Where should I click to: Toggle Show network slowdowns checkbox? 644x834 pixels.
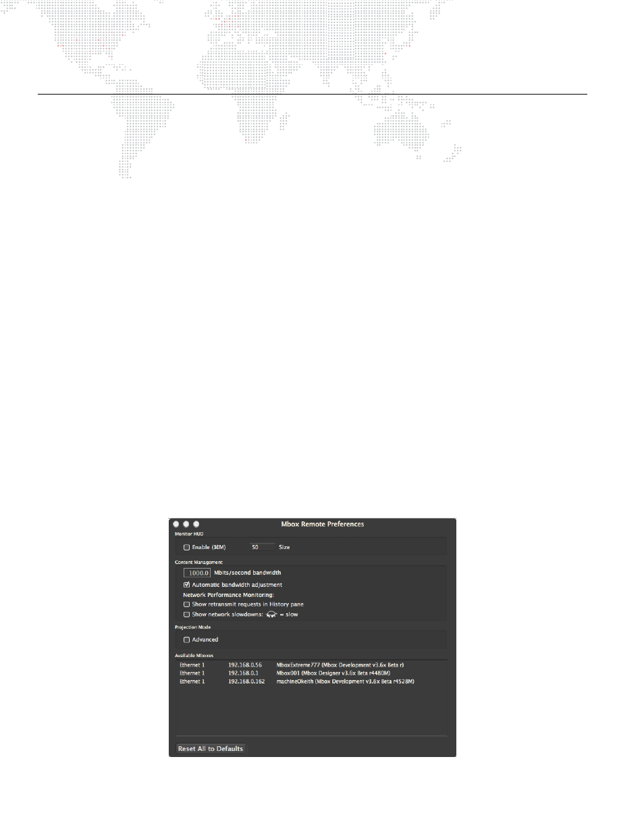(186, 615)
